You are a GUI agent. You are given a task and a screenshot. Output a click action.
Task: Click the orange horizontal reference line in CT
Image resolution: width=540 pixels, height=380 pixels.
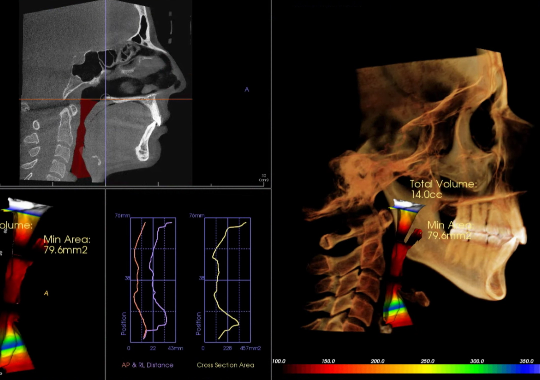(x=105, y=99)
